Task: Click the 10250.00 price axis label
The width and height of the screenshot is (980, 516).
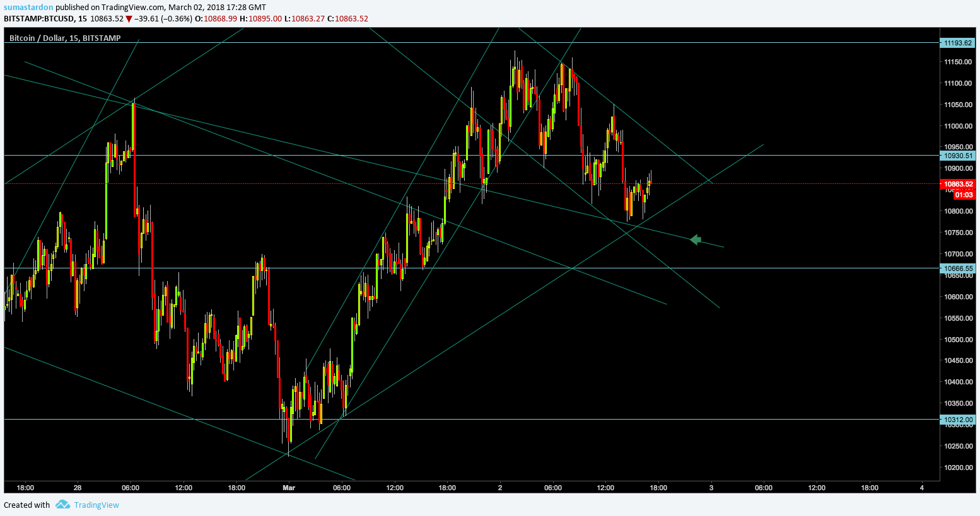Action: (958, 446)
